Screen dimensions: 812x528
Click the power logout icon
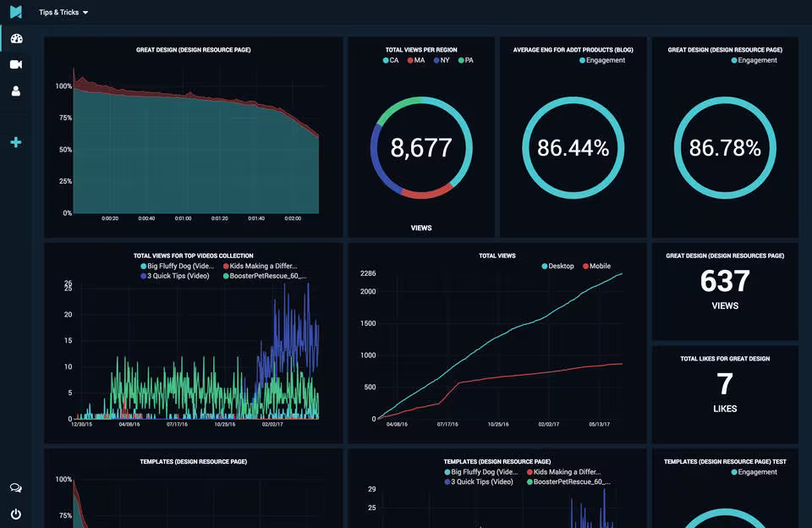pyautogui.click(x=16, y=514)
